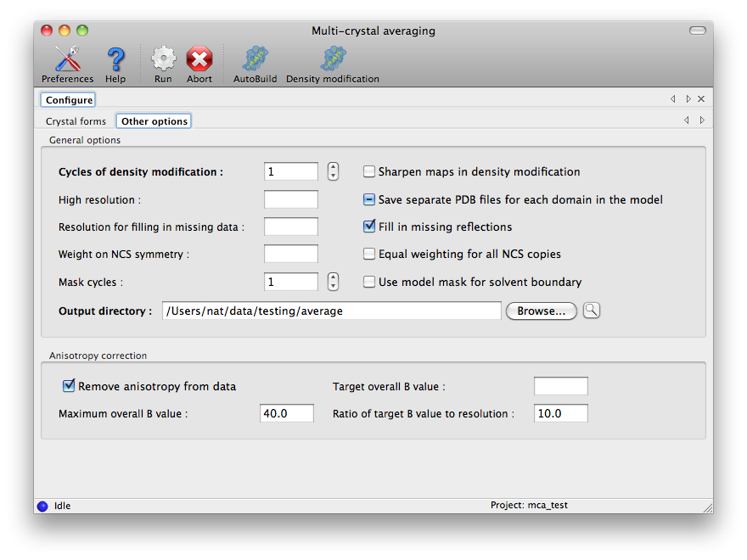The height and width of the screenshot is (560, 747).
Task: Toggle Fill in missing reflections checkbox
Action: pyautogui.click(x=369, y=227)
